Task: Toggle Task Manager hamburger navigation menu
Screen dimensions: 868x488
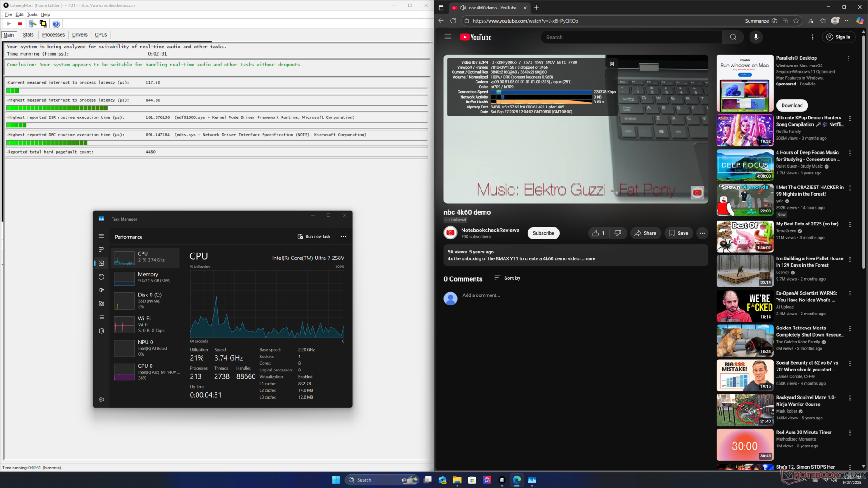Action: click(x=101, y=236)
